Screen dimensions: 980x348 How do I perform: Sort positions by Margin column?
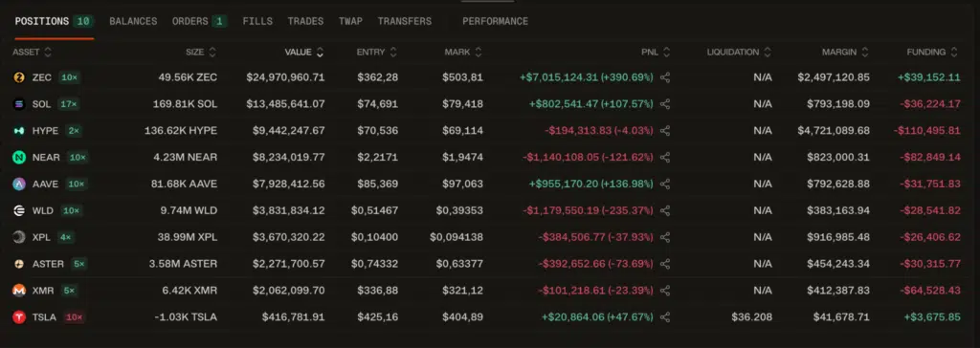(846, 53)
